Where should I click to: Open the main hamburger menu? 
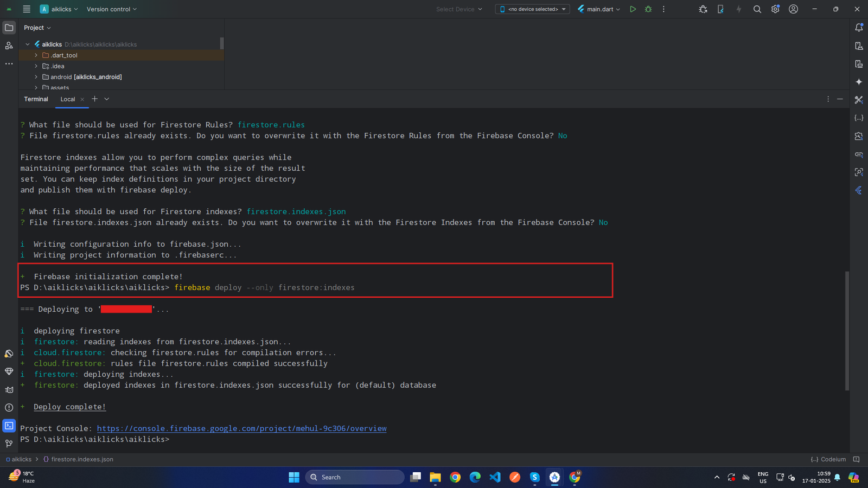tap(27, 9)
